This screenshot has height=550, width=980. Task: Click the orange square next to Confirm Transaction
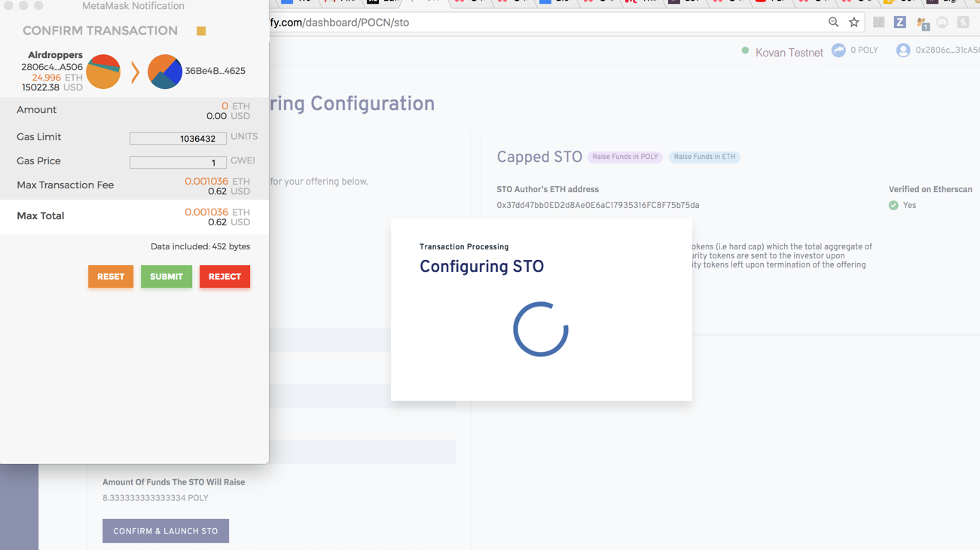click(200, 31)
